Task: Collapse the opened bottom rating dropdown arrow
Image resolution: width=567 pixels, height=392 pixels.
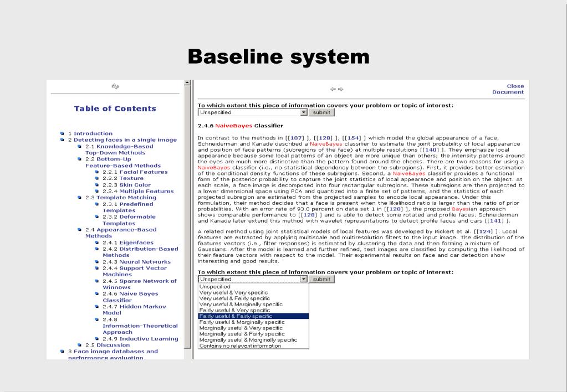Action: tap(304, 279)
